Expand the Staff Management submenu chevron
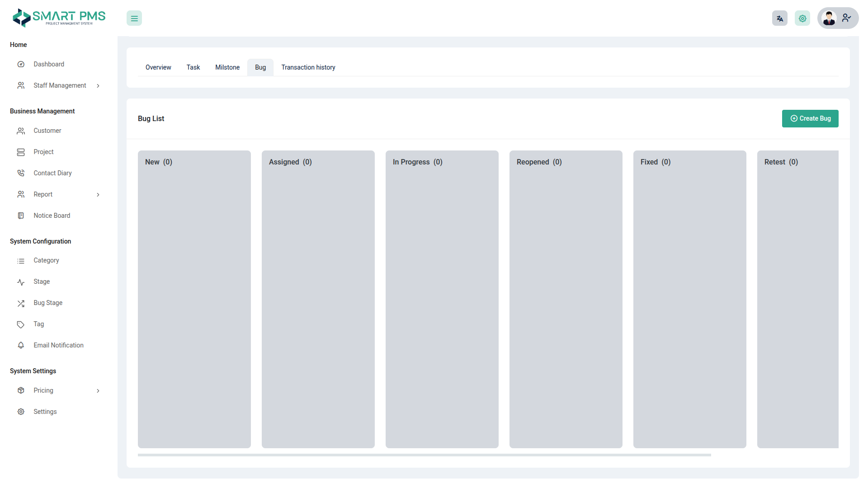Screen dimensions: 868x488 click(98, 86)
